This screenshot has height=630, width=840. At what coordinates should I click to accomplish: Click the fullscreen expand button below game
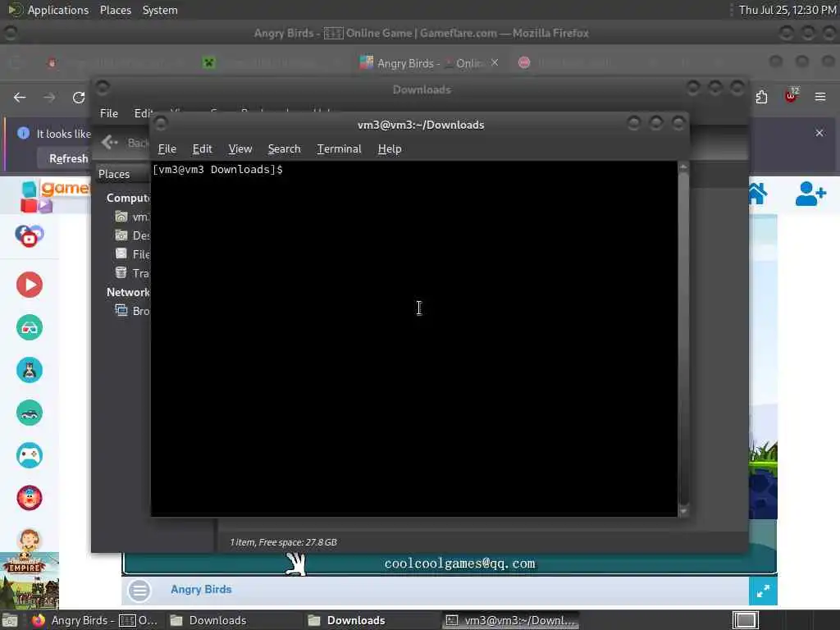click(x=763, y=591)
